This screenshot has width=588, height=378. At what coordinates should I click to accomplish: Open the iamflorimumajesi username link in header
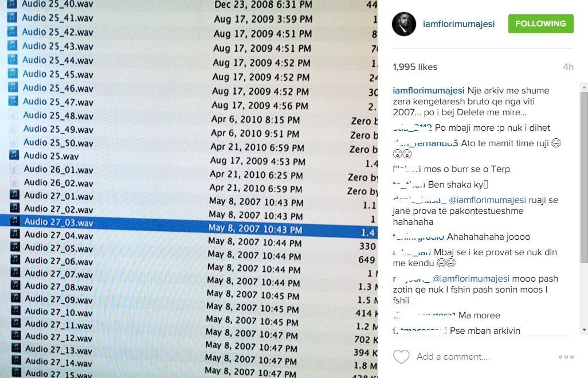pyautogui.click(x=458, y=24)
